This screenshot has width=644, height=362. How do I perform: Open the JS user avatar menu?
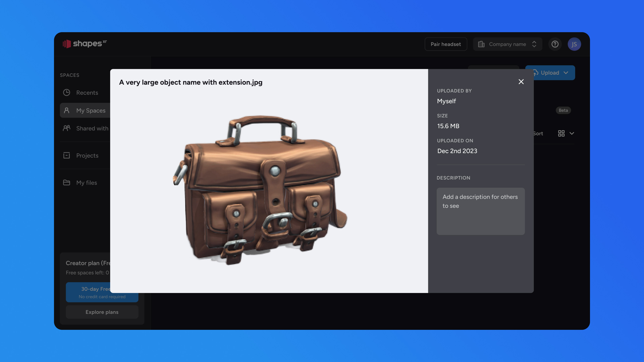click(x=574, y=44)
